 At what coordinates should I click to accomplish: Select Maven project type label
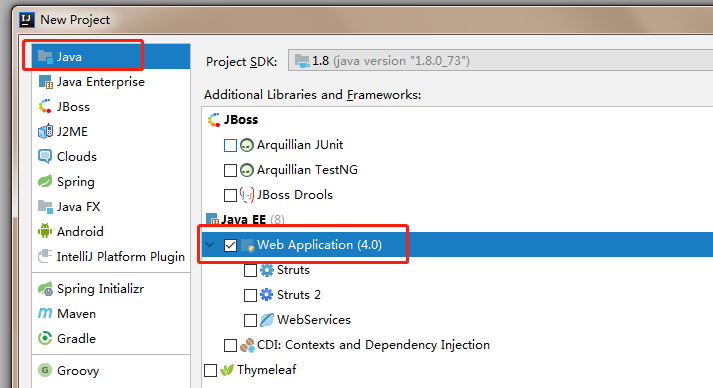pos(76,314)
